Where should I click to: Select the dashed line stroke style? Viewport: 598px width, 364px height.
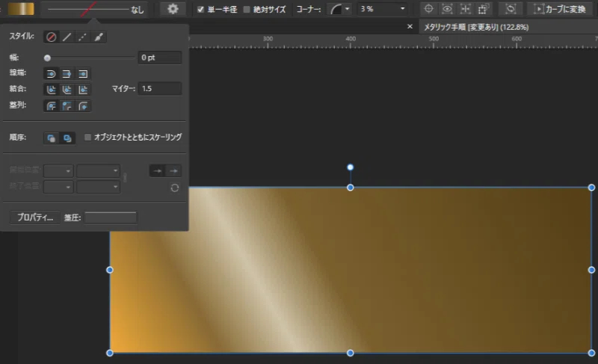(x=82, y=37)
